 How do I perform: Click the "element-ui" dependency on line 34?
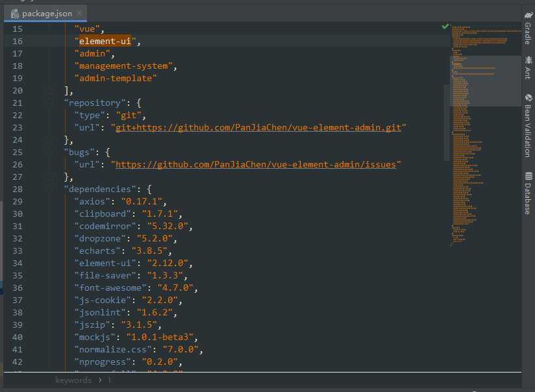coord(105,263)
